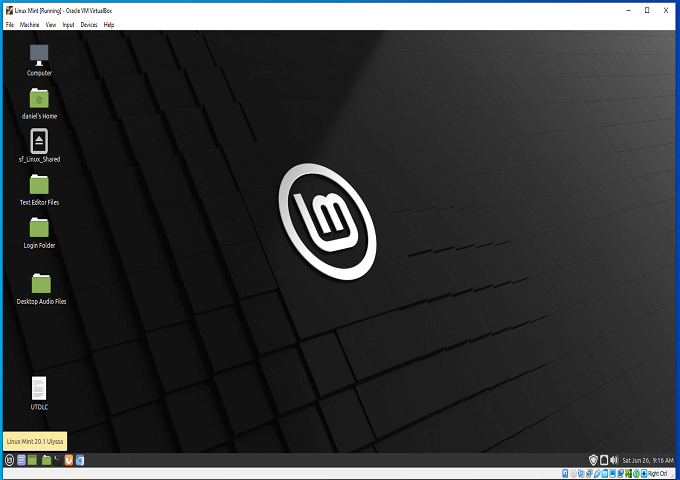Open the VirtualBox File menu
This screenshot has height=480, width=680.
click(10, 24)
